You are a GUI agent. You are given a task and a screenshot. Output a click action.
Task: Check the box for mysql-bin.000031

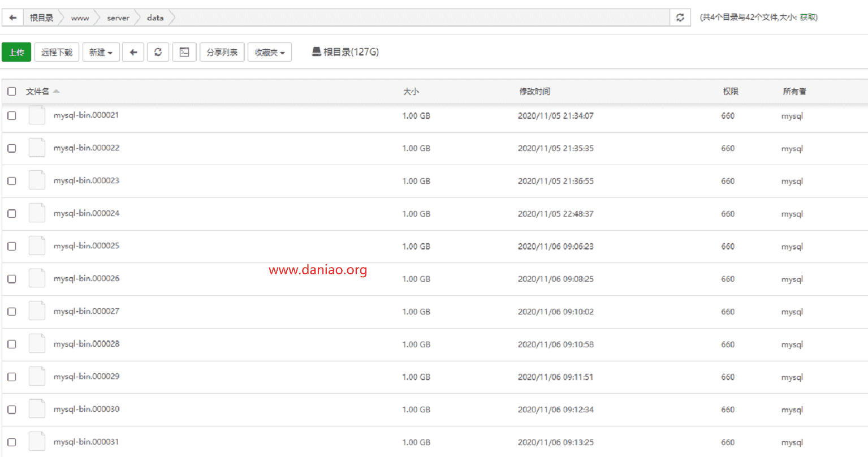tap(12, 442)
